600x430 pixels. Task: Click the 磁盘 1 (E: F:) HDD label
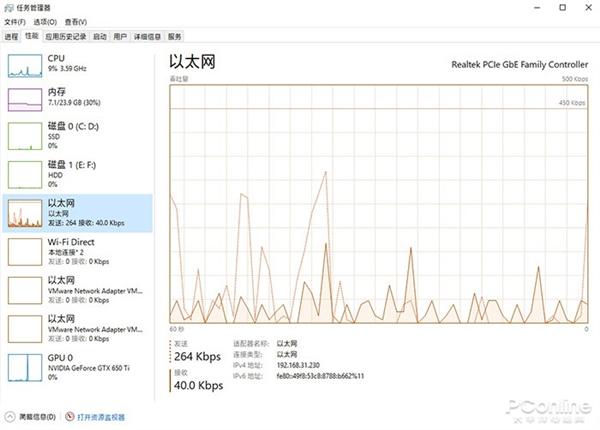72,174
